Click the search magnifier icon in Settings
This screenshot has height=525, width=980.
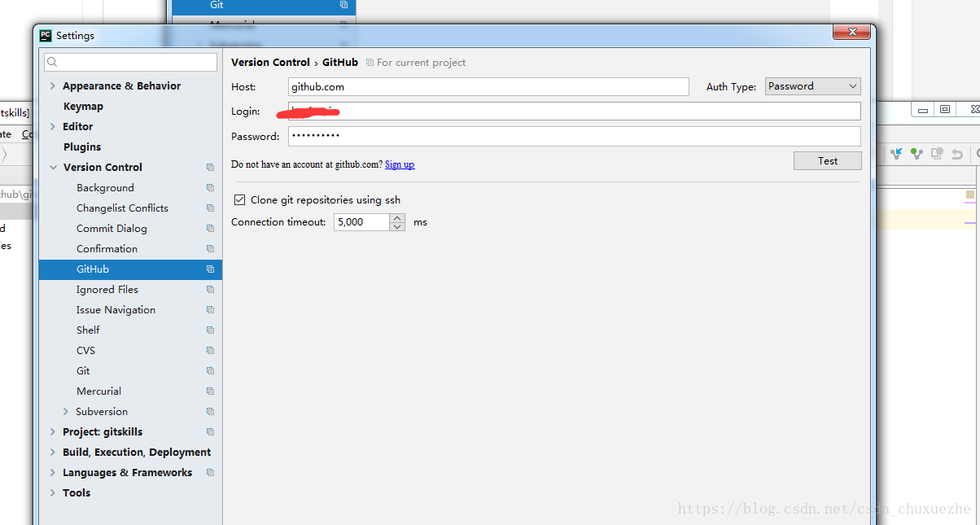coord(52,63)
